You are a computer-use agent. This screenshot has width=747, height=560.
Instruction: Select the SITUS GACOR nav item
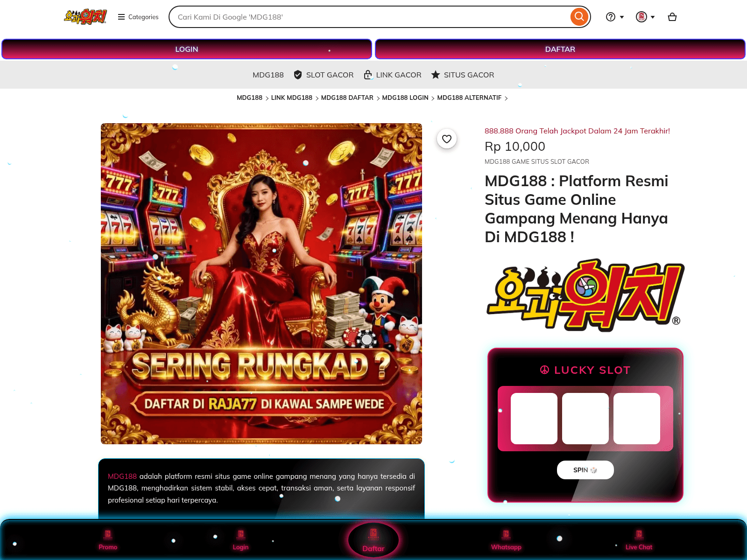point(462,75)
